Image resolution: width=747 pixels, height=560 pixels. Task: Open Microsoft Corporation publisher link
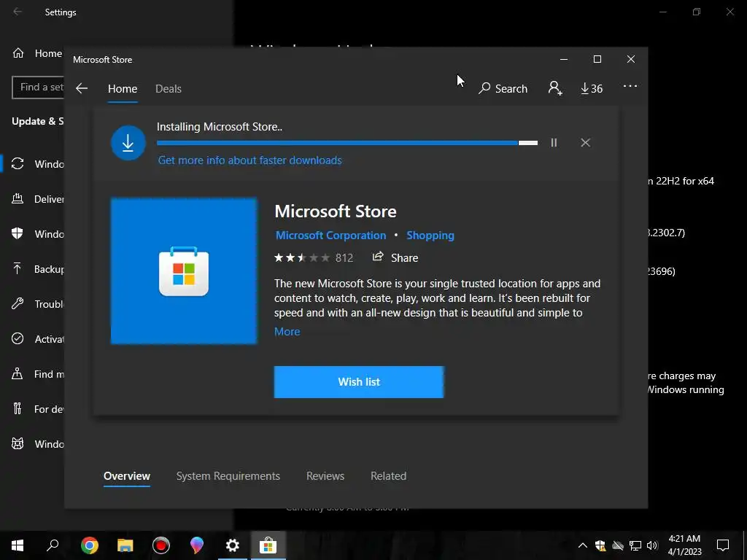coord(330,236)
